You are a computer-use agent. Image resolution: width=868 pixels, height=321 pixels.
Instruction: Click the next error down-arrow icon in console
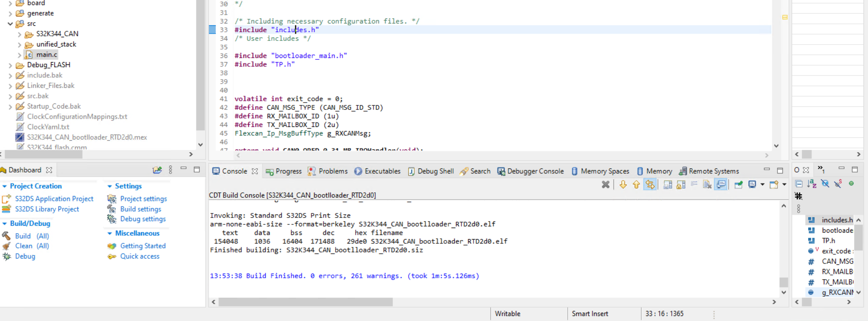[623, 184]
